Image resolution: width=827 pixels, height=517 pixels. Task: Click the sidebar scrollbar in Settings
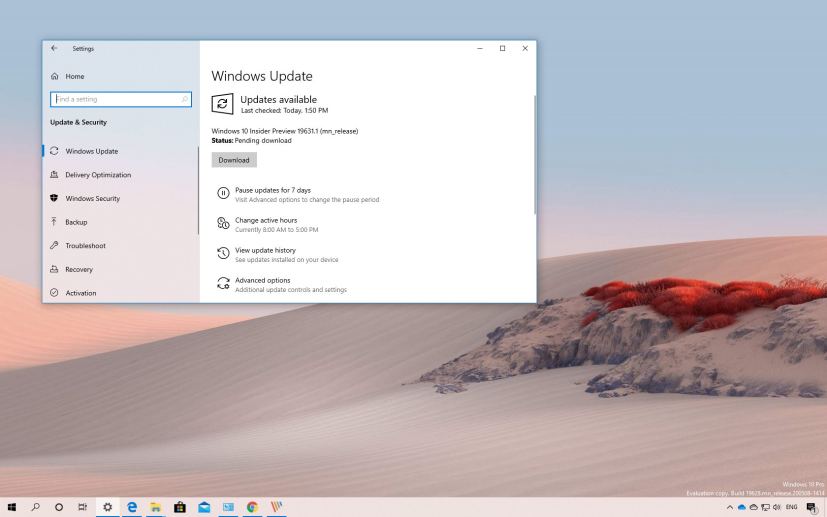coord(198,190)
